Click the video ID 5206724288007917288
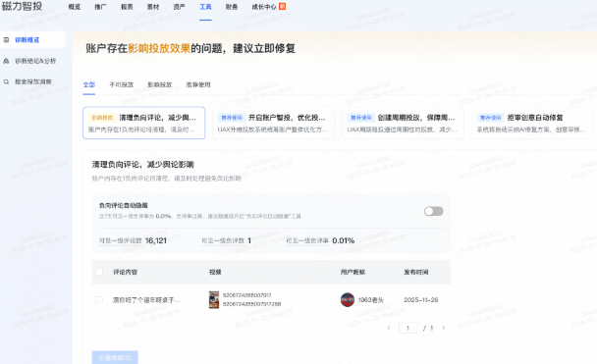Viewport: 597px width, 364px height. [x=251, y=304]
